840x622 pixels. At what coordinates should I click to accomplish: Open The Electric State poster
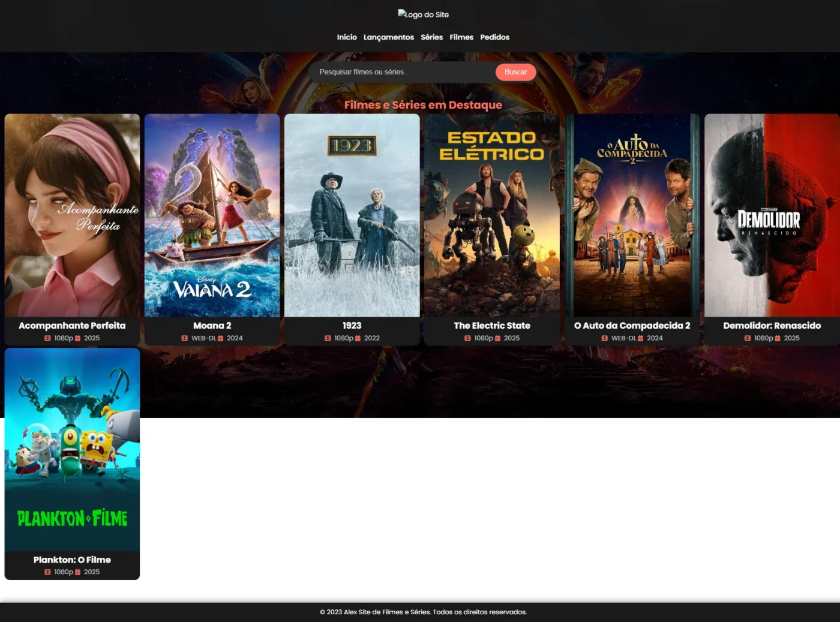(492, 215)
